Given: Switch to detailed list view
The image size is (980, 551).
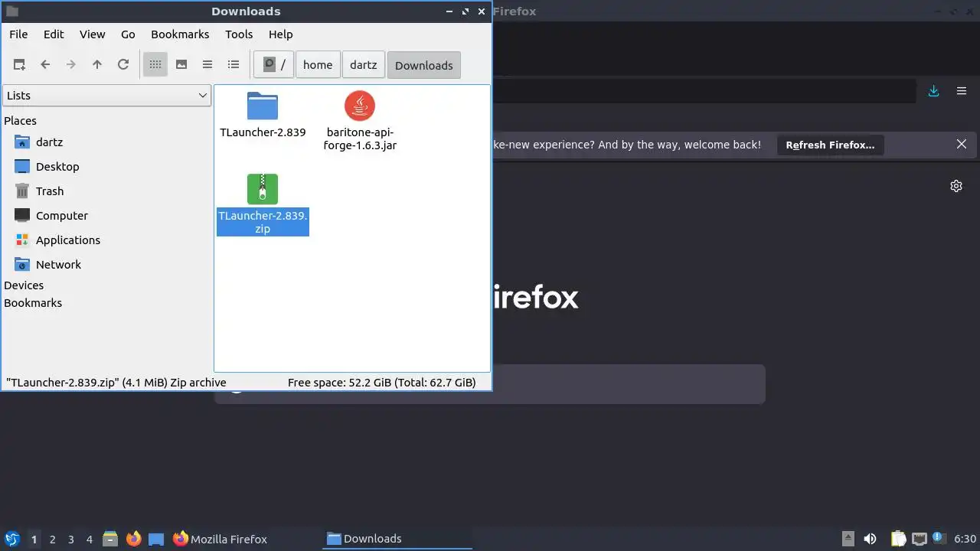Looking at the screenshot, I should tap(234, 65).
